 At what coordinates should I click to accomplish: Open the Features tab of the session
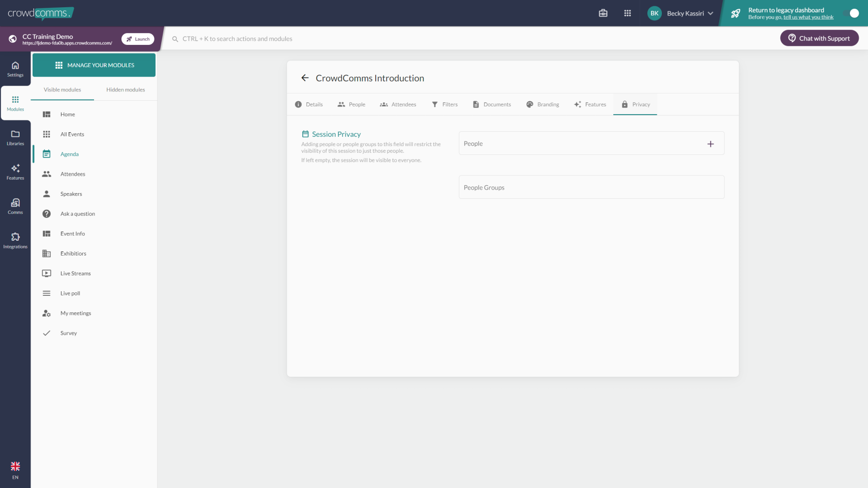(x=590, y=104)
